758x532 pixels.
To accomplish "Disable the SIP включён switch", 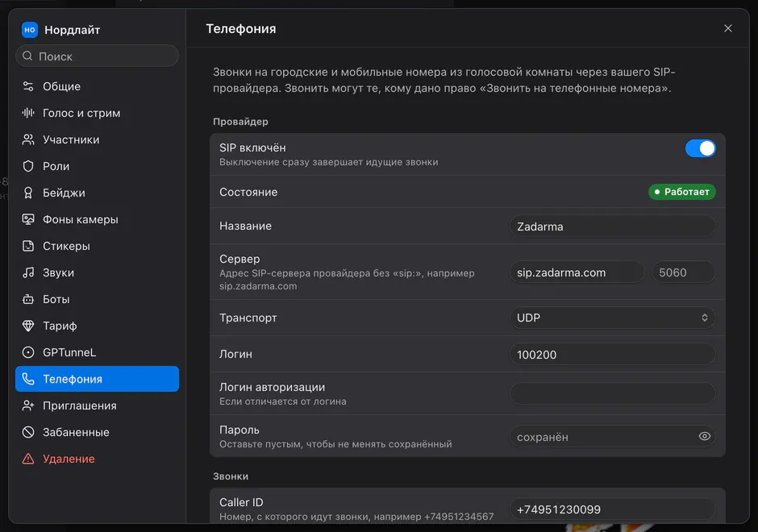I will point(700,148).
